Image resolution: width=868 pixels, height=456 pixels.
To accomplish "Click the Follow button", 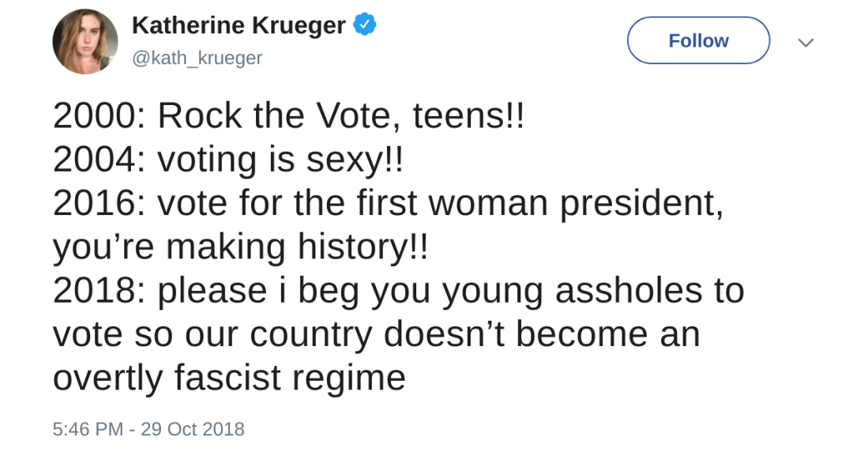I will point(698,40).
